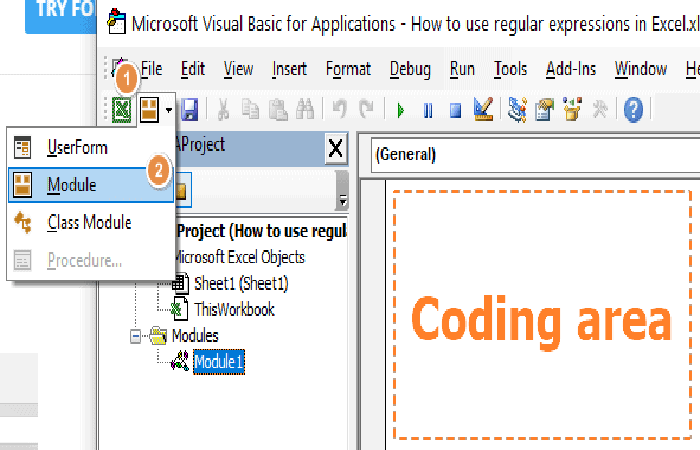Click the Module1 module icon
700x450 pixels.
click(180, 361)
